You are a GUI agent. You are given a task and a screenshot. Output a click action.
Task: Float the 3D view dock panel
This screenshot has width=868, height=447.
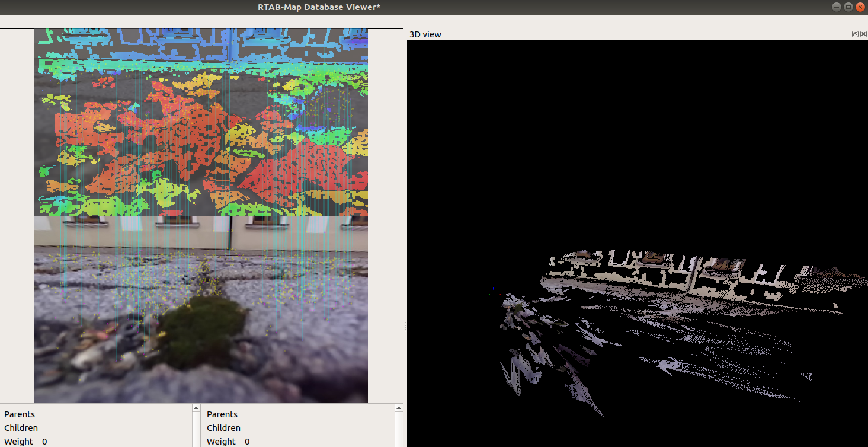(855, 34)
